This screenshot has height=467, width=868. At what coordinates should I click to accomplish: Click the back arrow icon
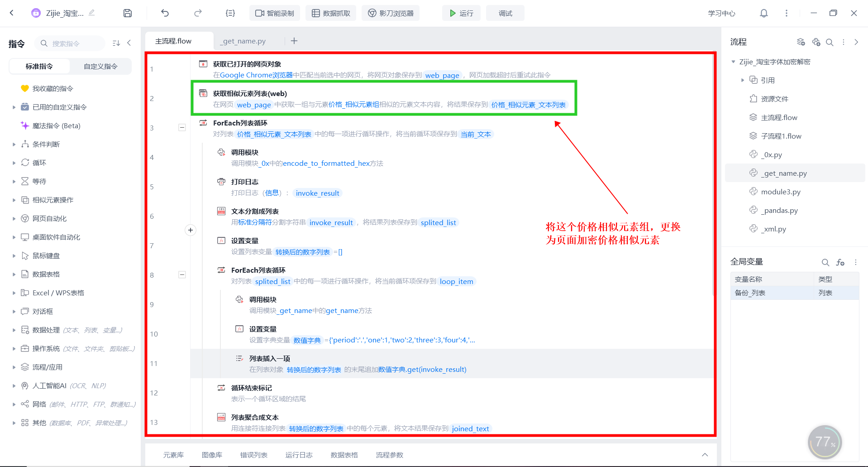coord(12,13)
